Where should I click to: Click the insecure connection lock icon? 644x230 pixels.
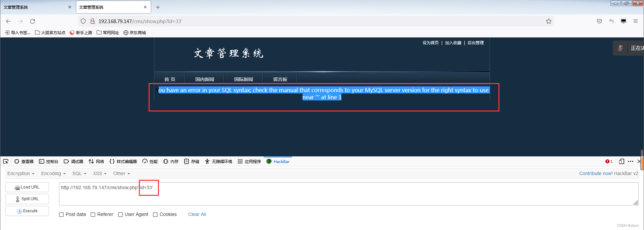[93, 21]
